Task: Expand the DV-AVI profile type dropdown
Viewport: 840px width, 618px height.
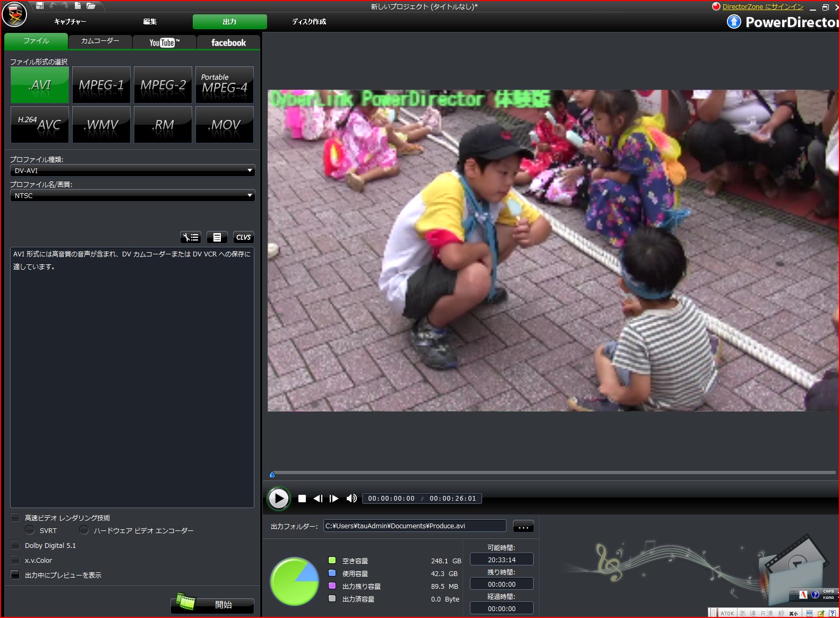Action: [132, 170]
